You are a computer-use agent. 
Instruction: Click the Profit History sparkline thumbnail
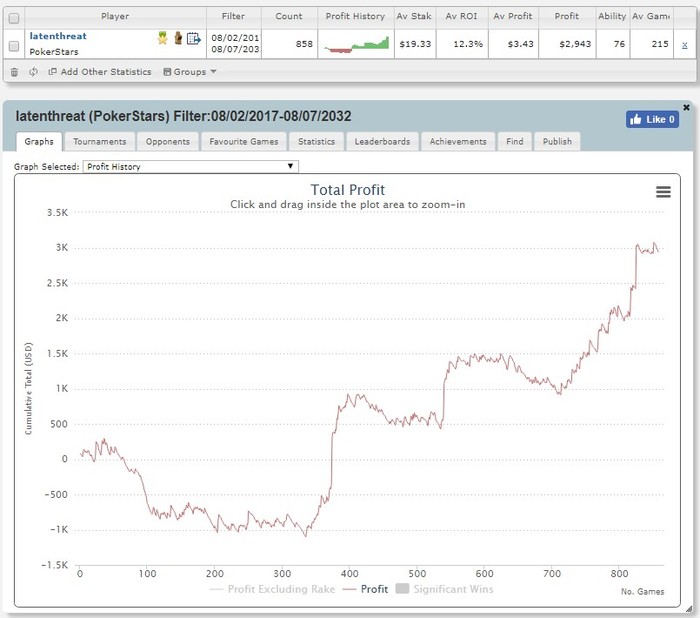click(356, 45)
